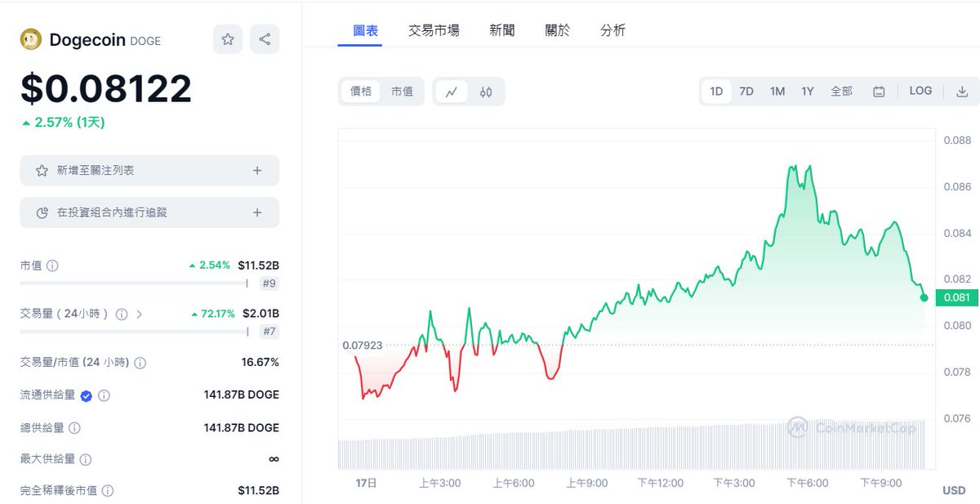Click the 16.67% ratio value
This screenshot has width=980, height=504.
261,362
